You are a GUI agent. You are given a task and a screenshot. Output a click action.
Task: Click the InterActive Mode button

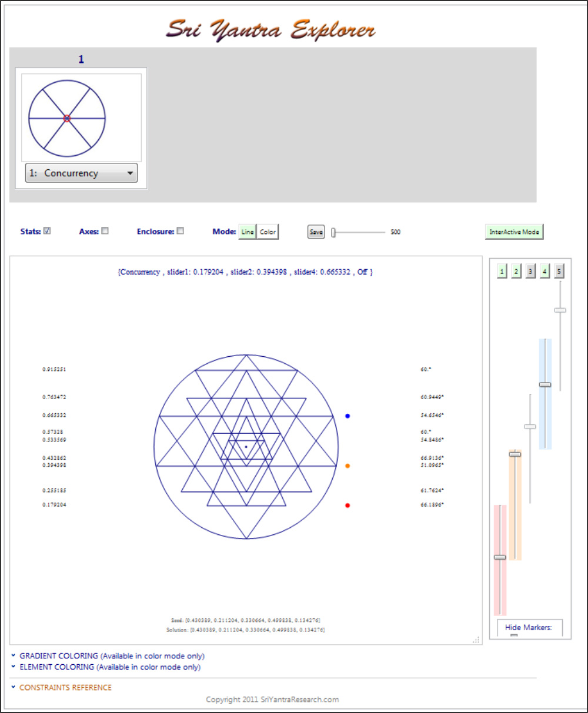pyautogui.click(x=514, y=232)
